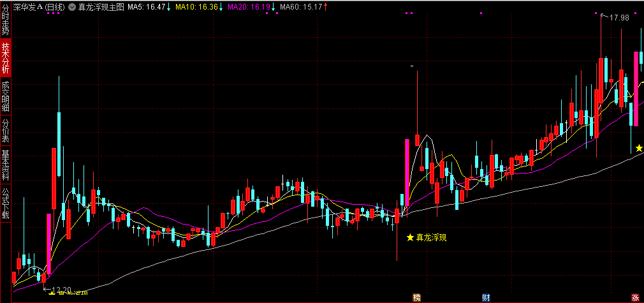The image size is (644, 303).
Task: Click the 17.98 high price label
Action: click(619, 18)
